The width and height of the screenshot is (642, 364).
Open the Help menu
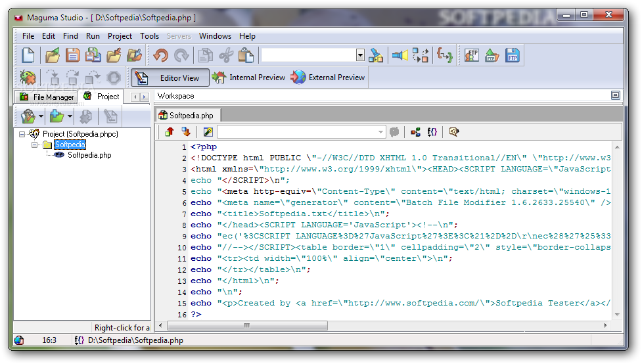pos(247,36)
